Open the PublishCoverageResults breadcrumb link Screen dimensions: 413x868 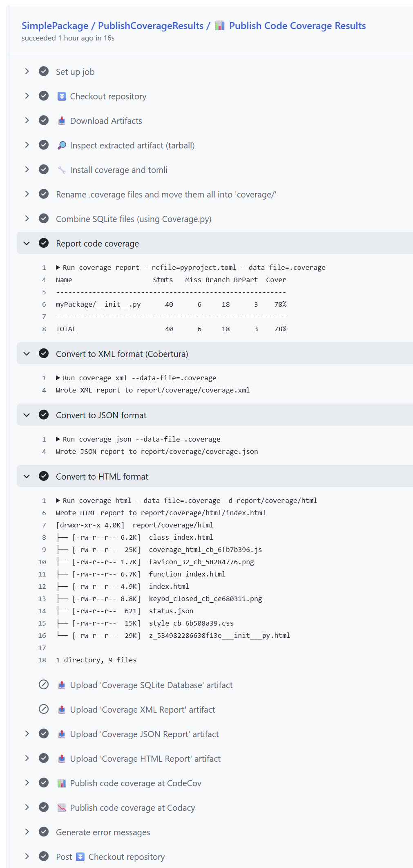[x=151, y=26]
